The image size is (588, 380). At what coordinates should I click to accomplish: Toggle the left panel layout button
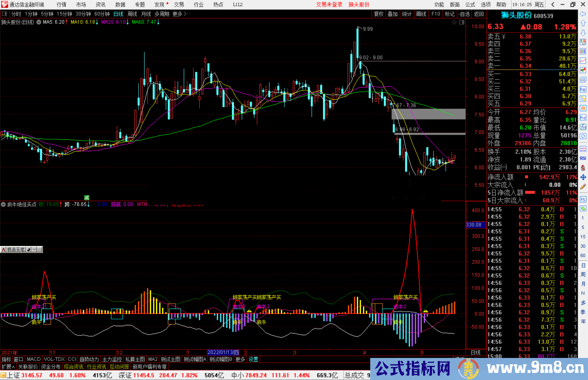pyautogui.click(x=5, y=14)
